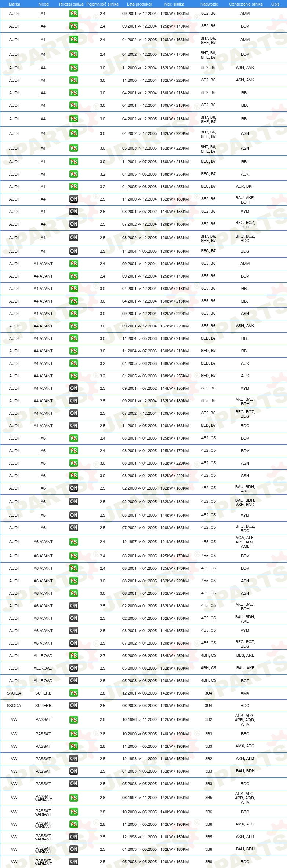287x868 pixels.
Task: Select '3U4' body cell in Superb BDG row
Action: point(208,706)
